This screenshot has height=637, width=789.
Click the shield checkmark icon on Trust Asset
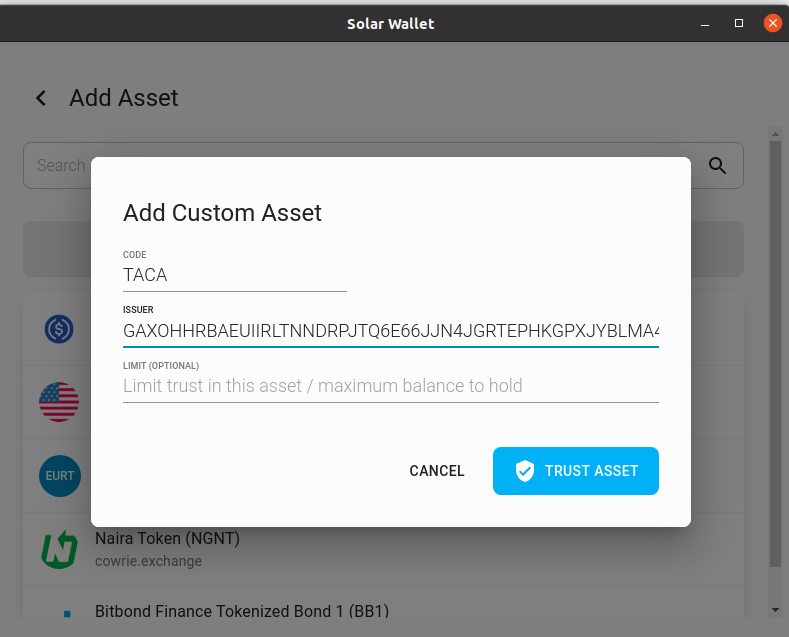click(x=525, y=471)
